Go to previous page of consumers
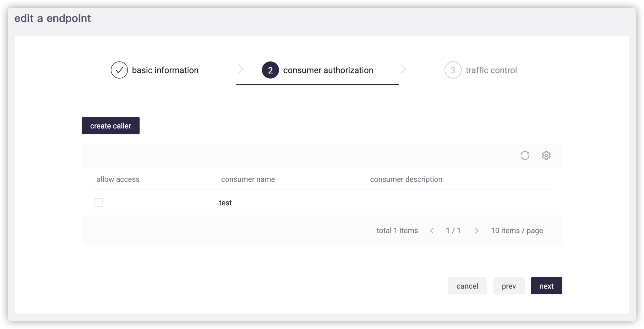Viewport: 644px width, 329px height. pyautogui.click(x=432, y=231)
